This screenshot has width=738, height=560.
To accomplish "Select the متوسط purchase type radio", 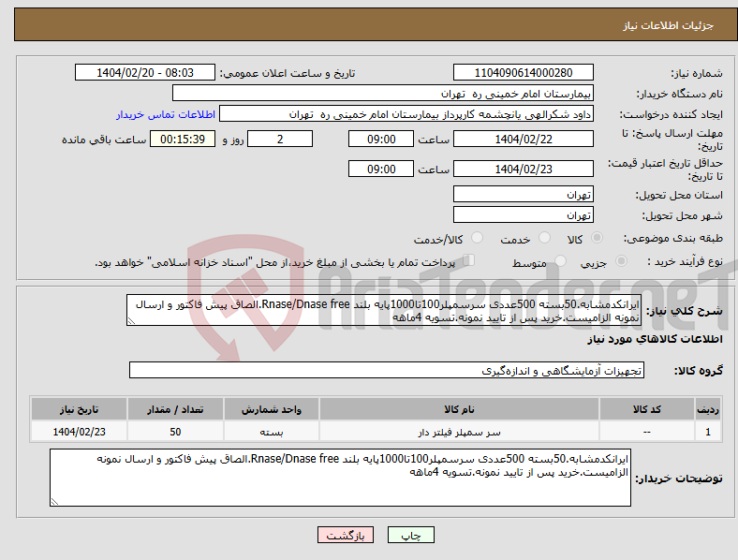I will 561,260.
